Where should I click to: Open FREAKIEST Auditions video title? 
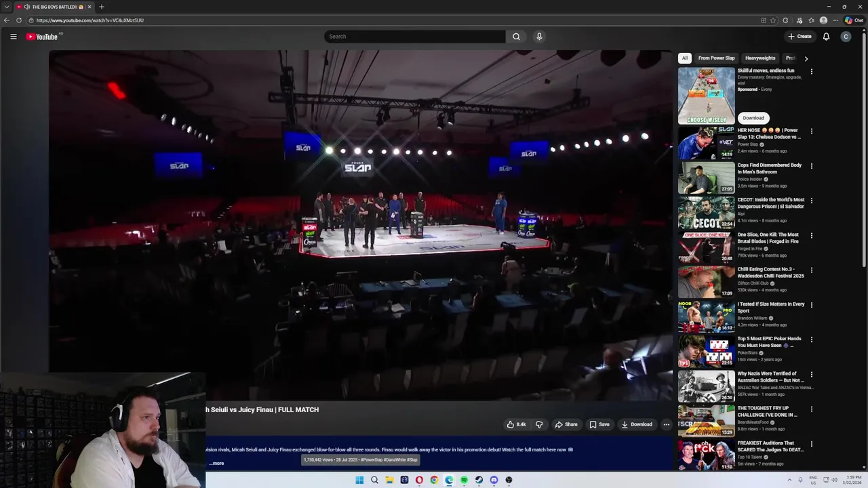[x=770, y=447]
